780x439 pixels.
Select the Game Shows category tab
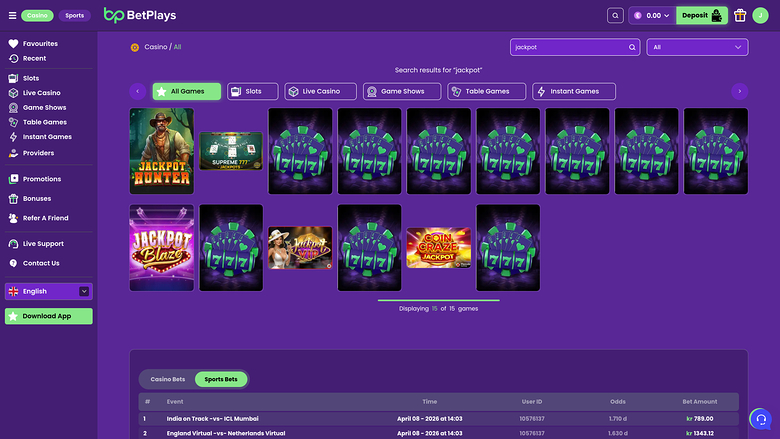tap(402, 91)
